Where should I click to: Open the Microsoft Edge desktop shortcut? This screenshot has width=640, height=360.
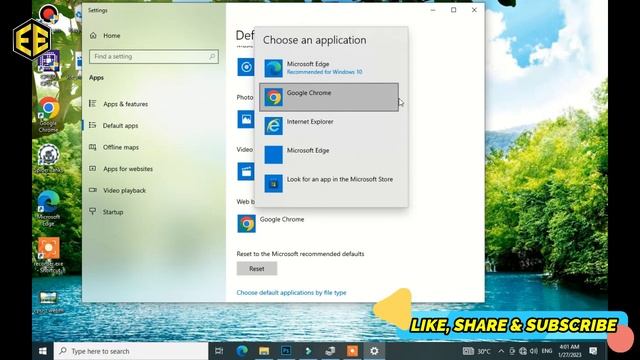(49, 208)
